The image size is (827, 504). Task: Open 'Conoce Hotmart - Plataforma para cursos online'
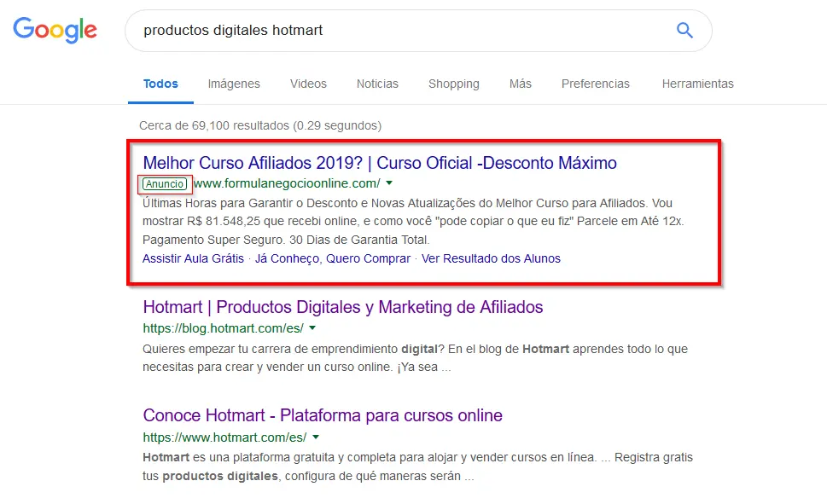click(x=323, y=415)
